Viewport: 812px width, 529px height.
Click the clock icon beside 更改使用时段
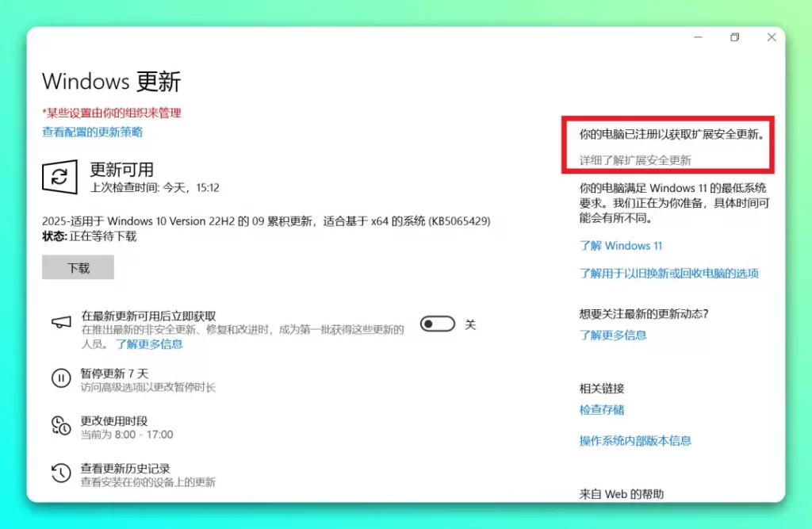pos(61,426)
